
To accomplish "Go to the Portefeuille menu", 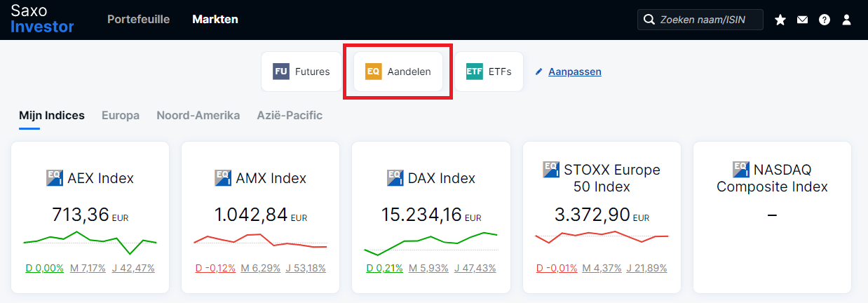I will 139,19.
